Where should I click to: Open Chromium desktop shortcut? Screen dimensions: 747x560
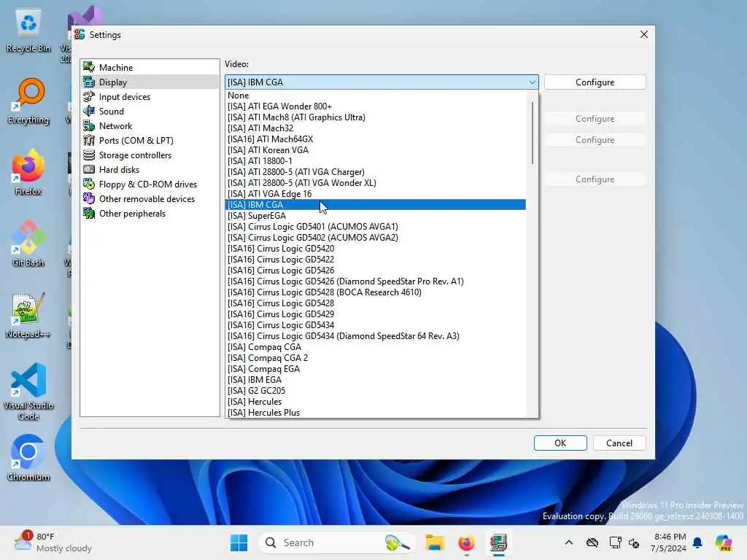[x=28, y=458]
